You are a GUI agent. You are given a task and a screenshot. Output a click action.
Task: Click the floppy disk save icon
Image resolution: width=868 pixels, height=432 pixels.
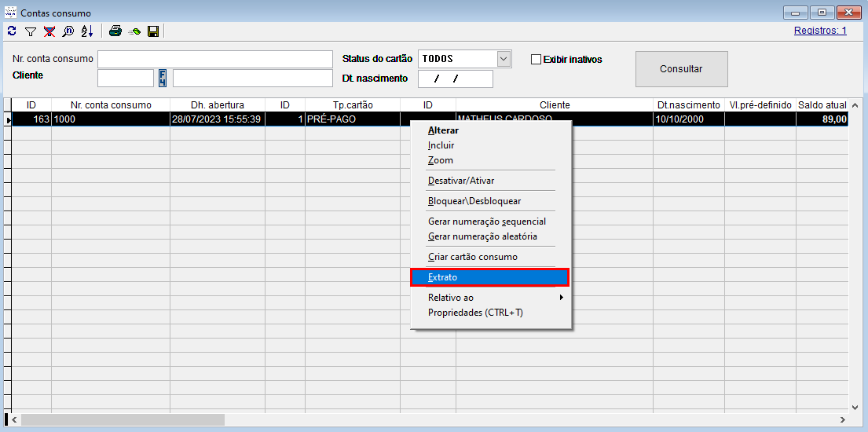[153, 31]
